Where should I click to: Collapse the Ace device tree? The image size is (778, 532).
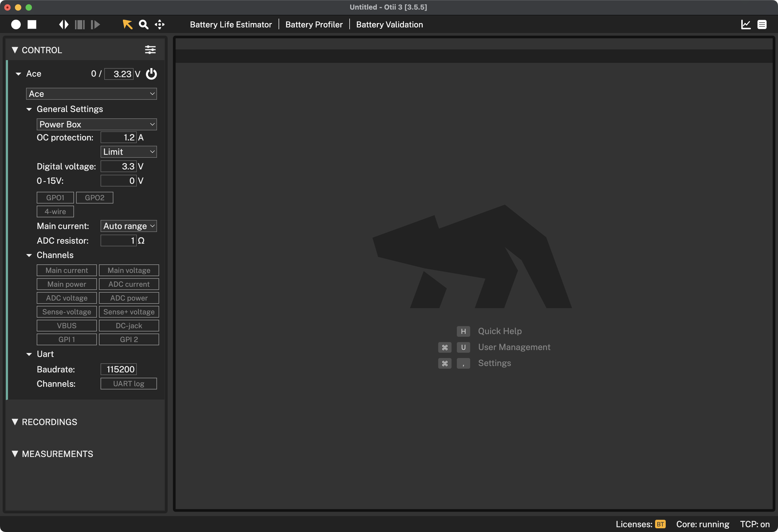(x=18, y=74)
